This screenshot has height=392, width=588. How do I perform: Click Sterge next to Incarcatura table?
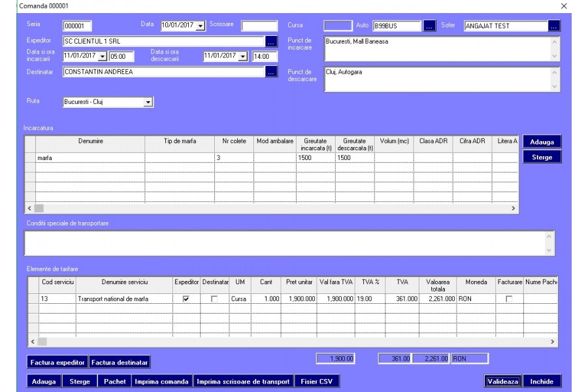coord(542,157)
